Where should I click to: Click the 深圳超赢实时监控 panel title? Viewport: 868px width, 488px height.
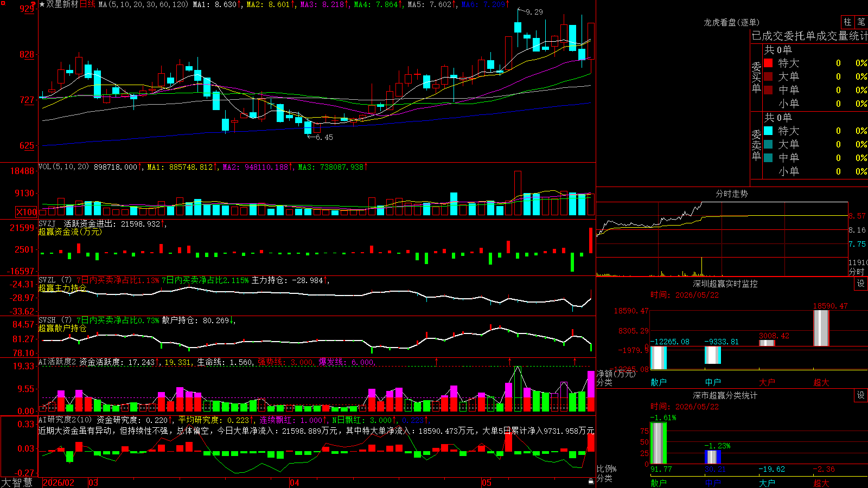(725, 284)
